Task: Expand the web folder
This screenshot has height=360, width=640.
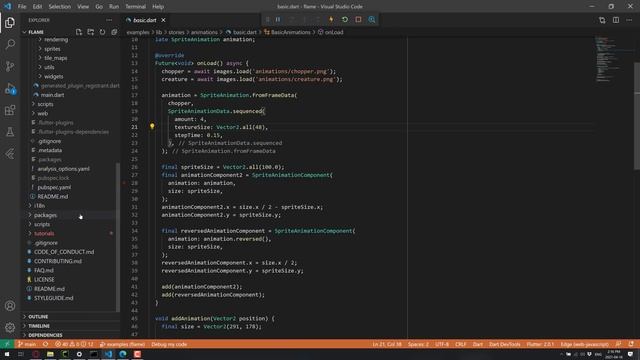Action: pos(42,113)
